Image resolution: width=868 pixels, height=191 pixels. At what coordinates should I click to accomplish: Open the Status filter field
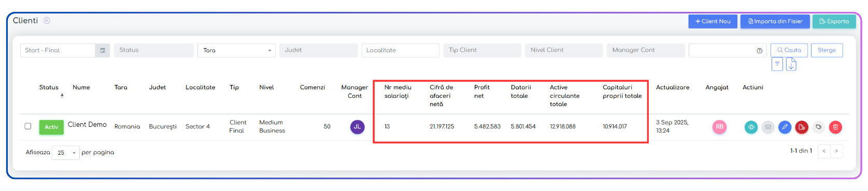tap(153, 50)
